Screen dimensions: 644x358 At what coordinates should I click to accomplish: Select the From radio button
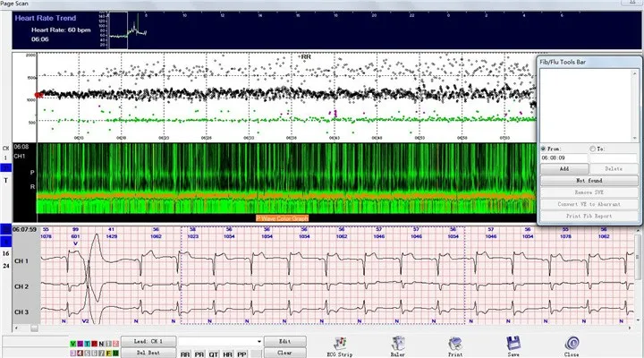pos(542,149)
